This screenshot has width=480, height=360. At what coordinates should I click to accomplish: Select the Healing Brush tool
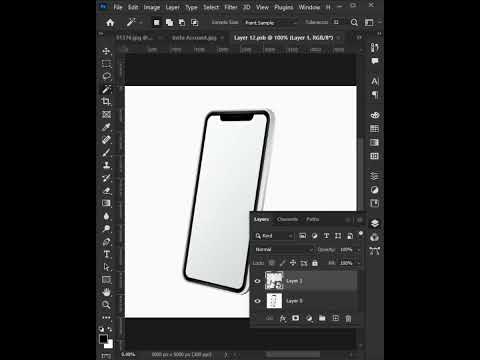click(x=106, y=140)
